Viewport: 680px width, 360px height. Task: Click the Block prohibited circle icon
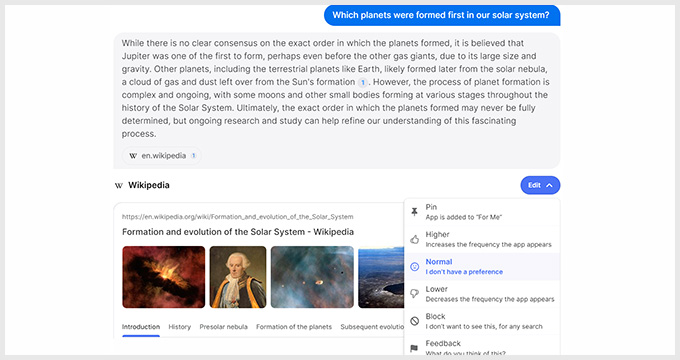[415, 321]
